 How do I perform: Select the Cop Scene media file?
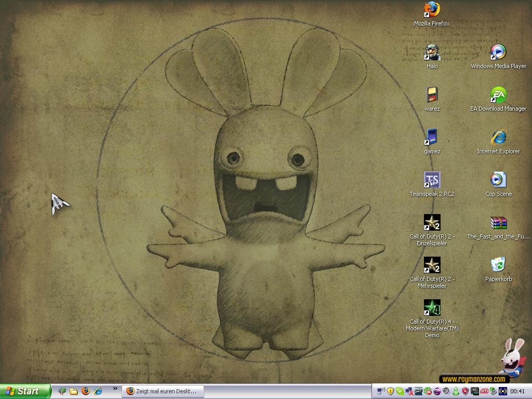coord(498,185)
